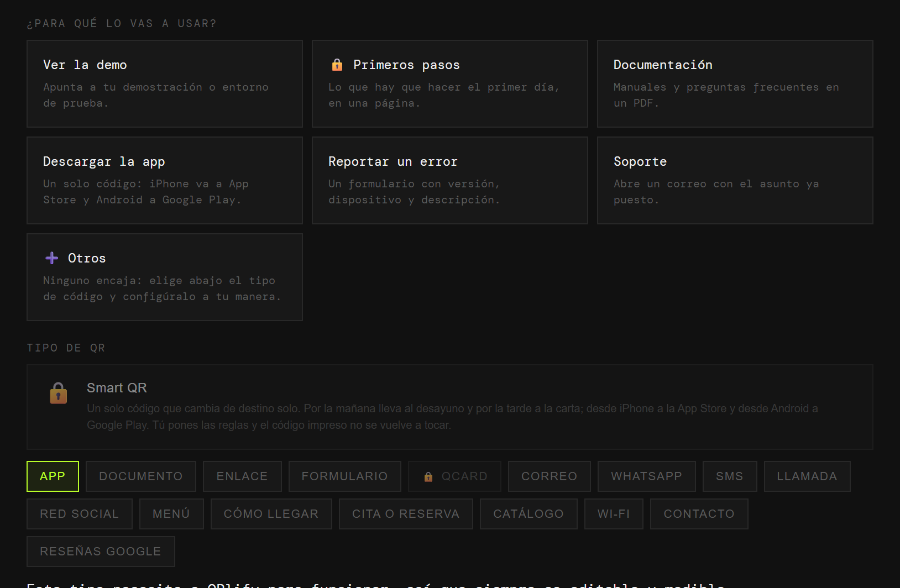Click the lock icon beside Primeros pasos

click(337, 65)
